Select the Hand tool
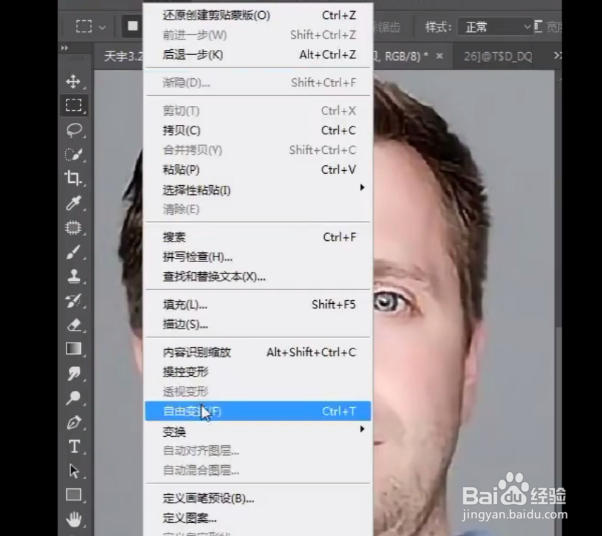602x536 pixels. pos(73,519)
